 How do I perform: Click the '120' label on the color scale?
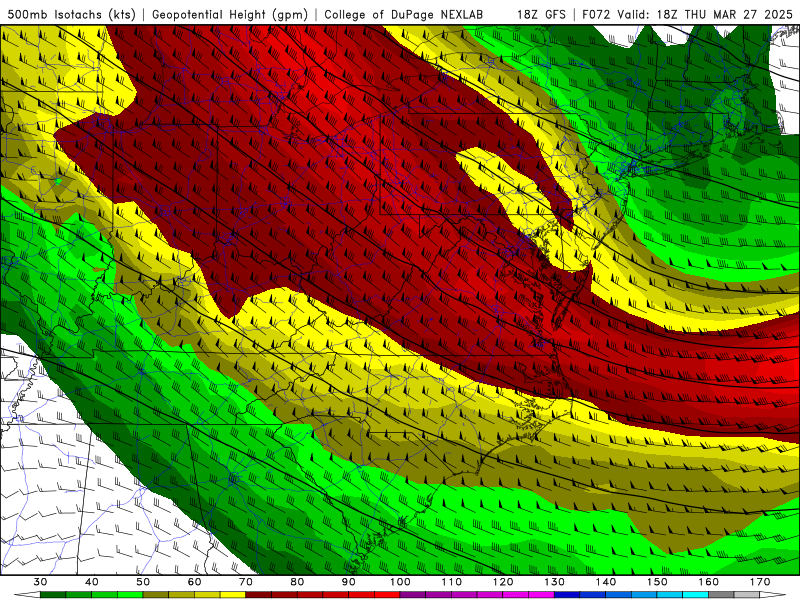503,582
